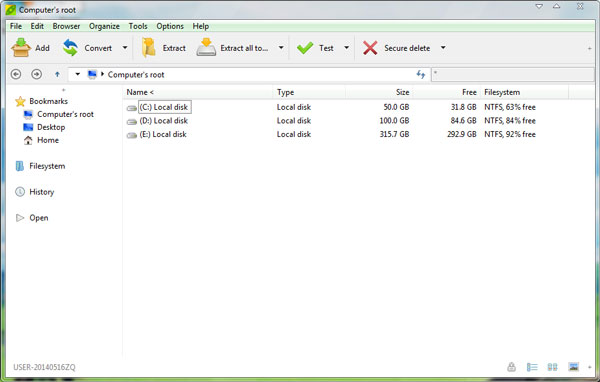Screen dimensions: 600x382
Task: Click the Open triangle icon in sidebar
Action: [20, 218]
